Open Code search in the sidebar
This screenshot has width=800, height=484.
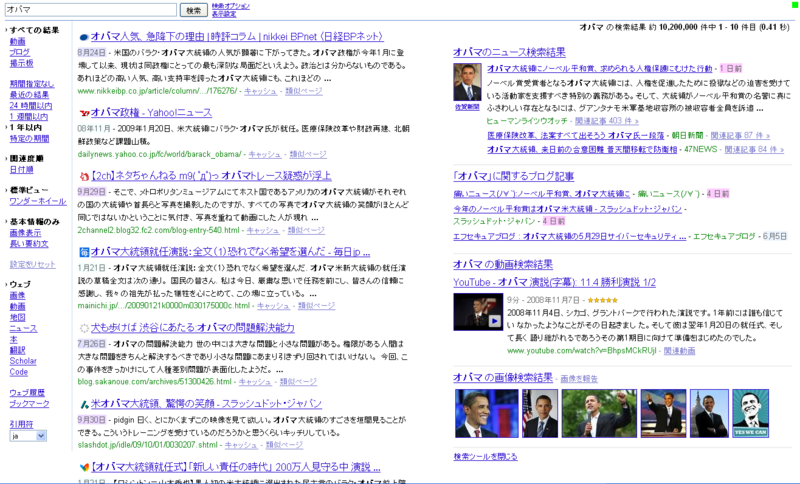[x=18, y=372]
